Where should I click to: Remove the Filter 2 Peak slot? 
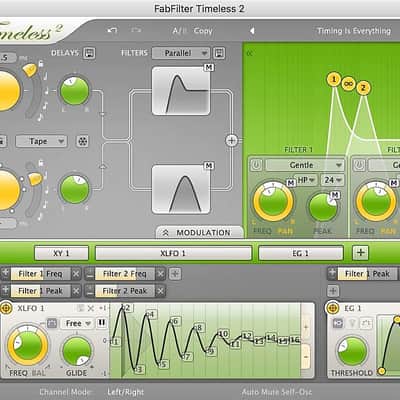point(161,291)
